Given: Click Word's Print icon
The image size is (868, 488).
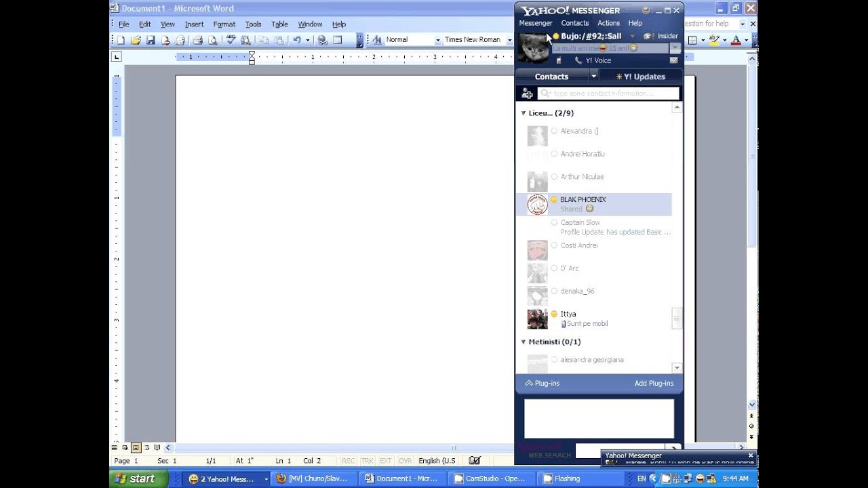Looking at the screenshot, I should pos(197,40).
